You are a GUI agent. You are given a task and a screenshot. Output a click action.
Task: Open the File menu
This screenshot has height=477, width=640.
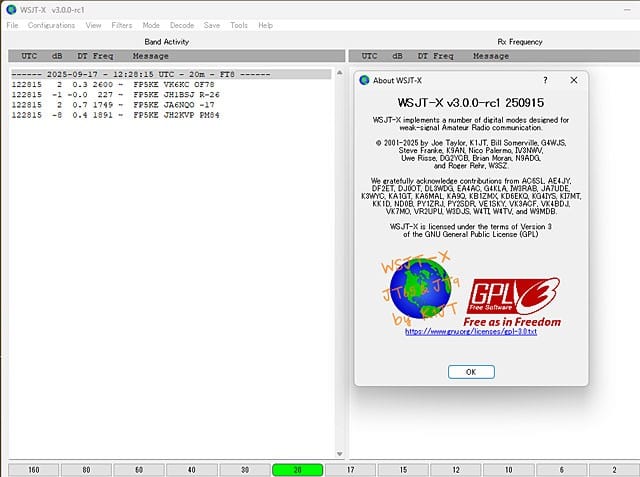[x=12, y=24]
